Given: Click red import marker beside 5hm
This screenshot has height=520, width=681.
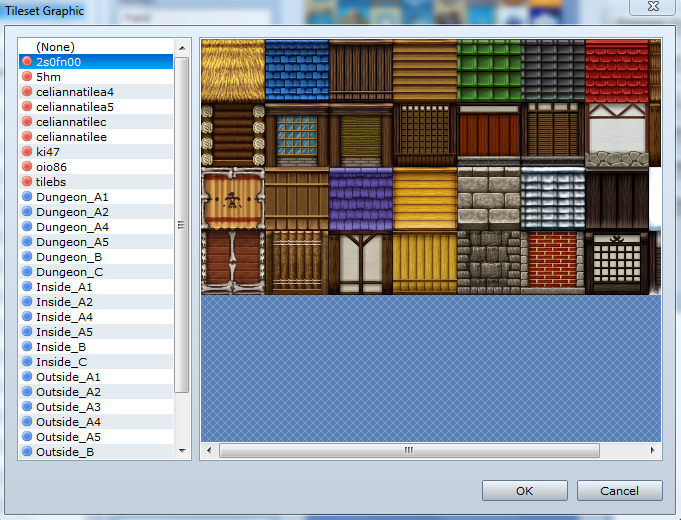Looking at the screenshot, I should 27,76.
